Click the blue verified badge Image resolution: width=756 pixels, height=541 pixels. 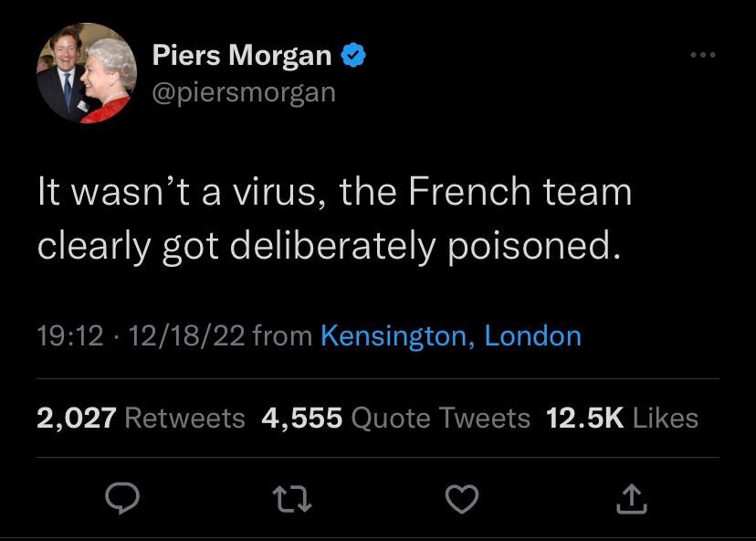click(354, 57)
